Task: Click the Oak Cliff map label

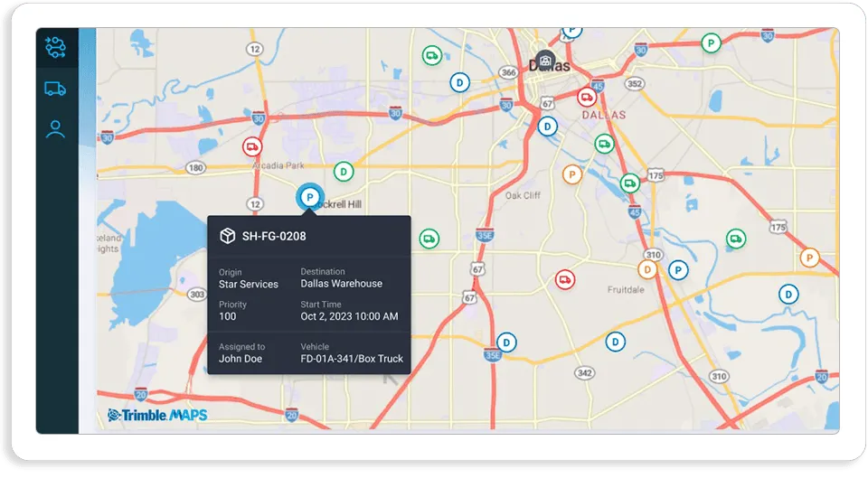Action: pos(523,195)
